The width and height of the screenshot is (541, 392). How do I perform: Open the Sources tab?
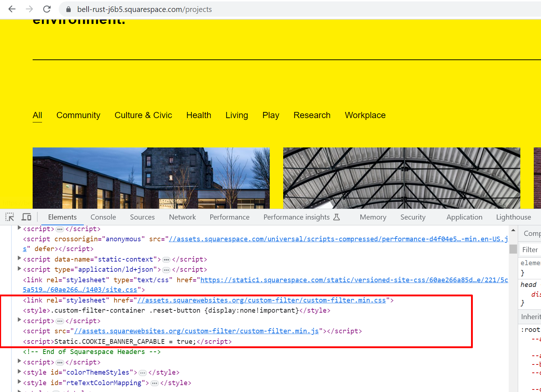click(x=143, y=217)
